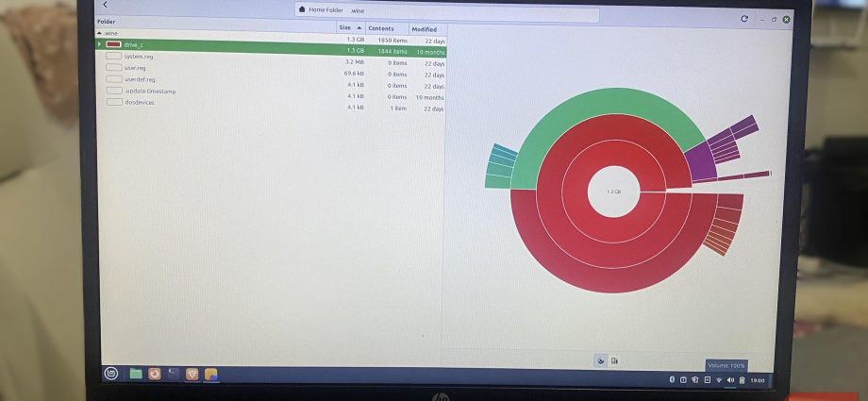Select the .wine root row
This screenshot has height=401, width=868.
pyautogui.click(x=271, y=37)
